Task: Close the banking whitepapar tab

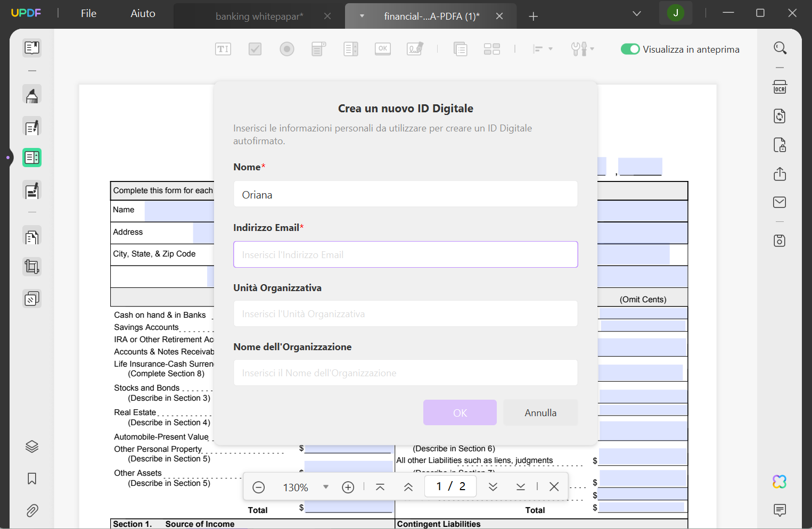Action: coord(327,16)
